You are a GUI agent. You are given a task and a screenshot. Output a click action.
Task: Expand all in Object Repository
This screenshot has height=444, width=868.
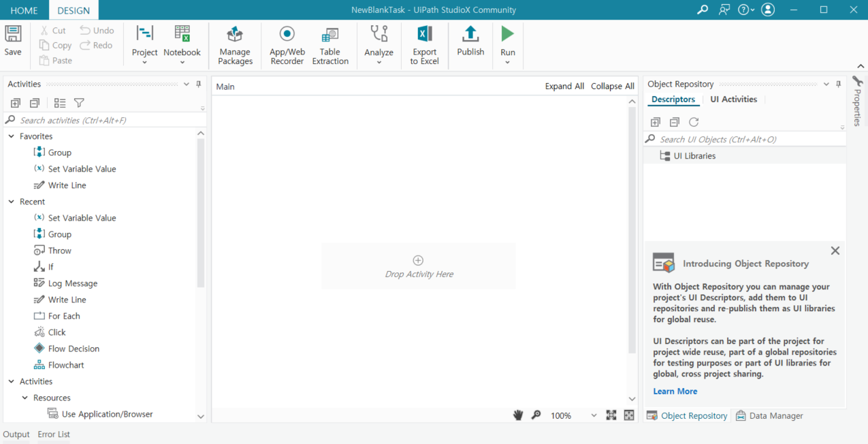point(656,122)
